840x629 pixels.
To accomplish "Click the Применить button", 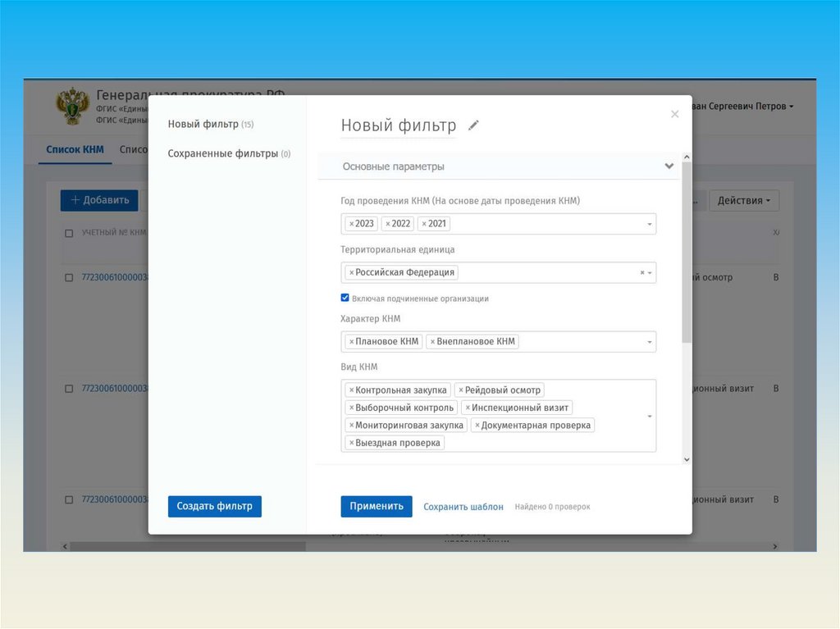I will (x=377, y=506).
